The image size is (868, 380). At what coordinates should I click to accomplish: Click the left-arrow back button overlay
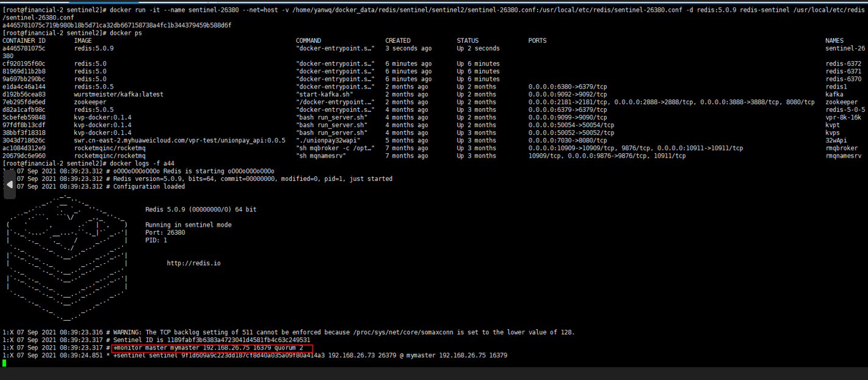[9, 185]
